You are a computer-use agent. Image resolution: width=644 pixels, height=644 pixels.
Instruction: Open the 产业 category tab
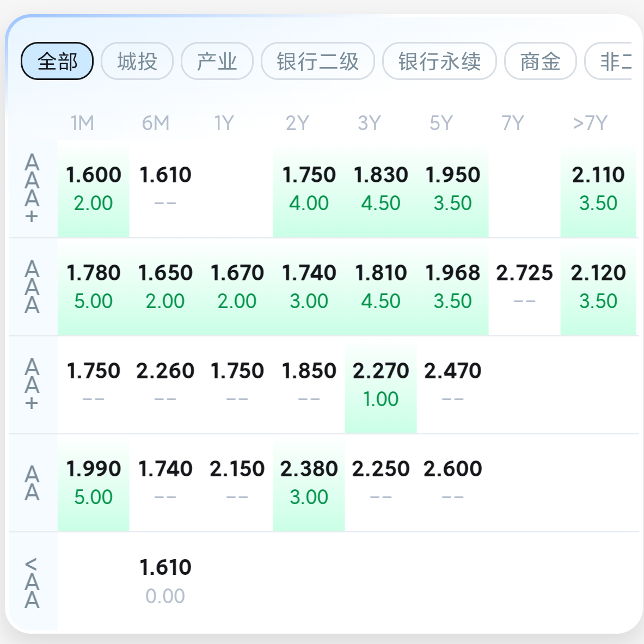[x=217, y=61]
